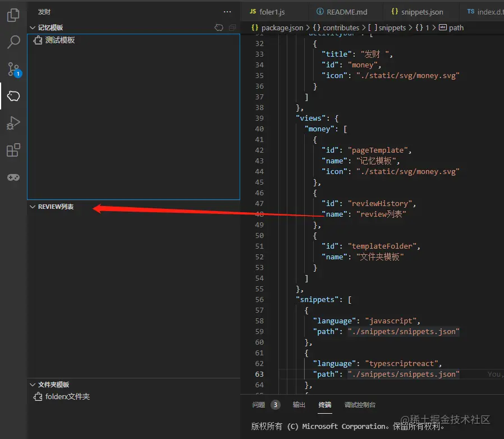Click the snippets path string on line 59
The height and width of the screenshot is (439, 504).
point(404,331)
